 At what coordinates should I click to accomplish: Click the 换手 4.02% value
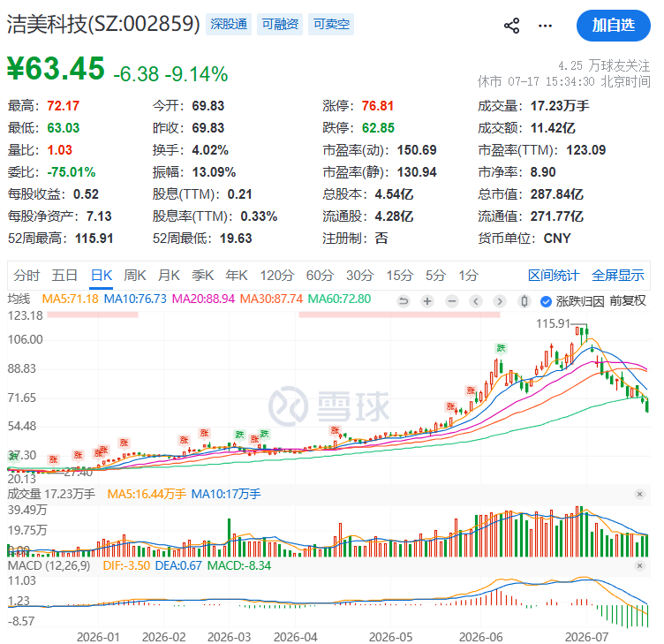210,150
